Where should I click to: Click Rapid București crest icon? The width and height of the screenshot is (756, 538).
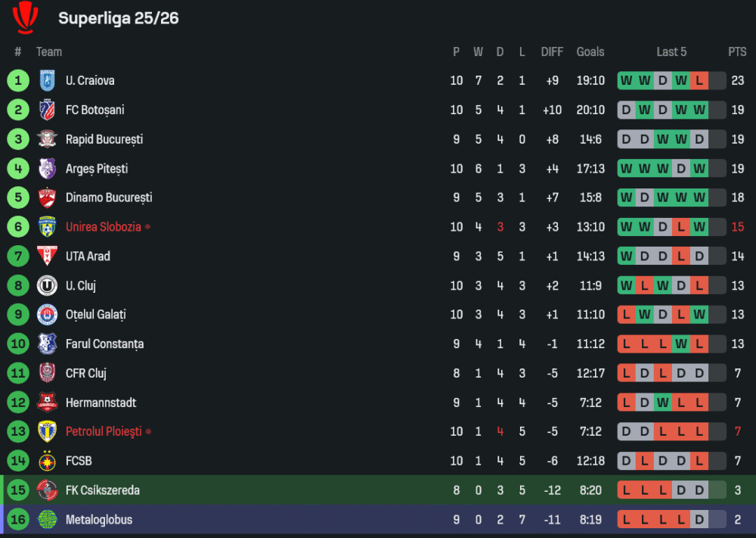[47, 139]
